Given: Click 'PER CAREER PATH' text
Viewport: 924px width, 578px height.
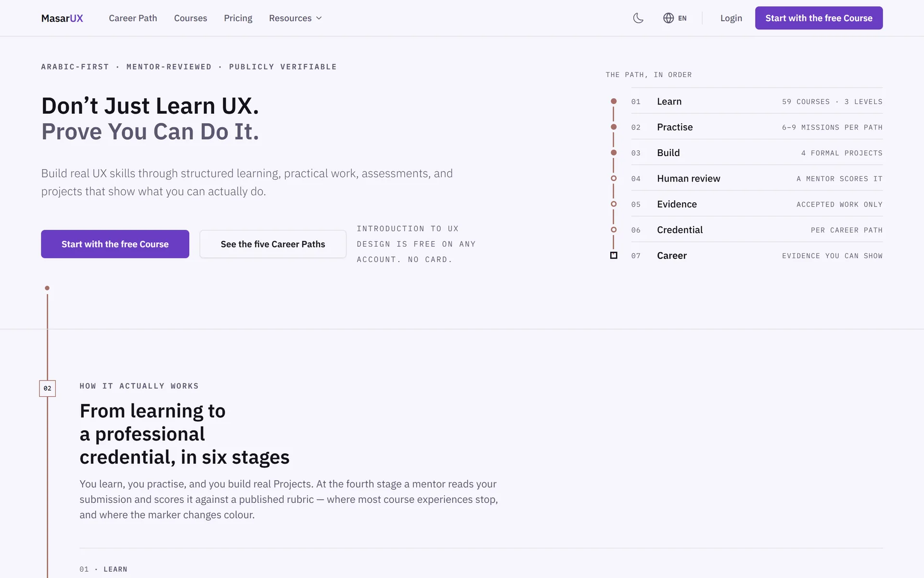Looking at the screenshot, I should 847,230.
